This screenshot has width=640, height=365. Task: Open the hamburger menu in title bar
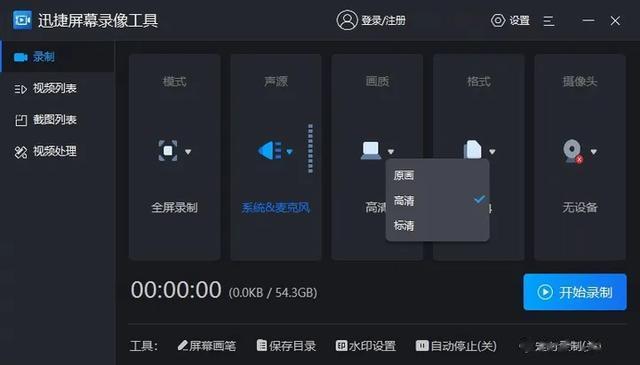click(549, 21)
